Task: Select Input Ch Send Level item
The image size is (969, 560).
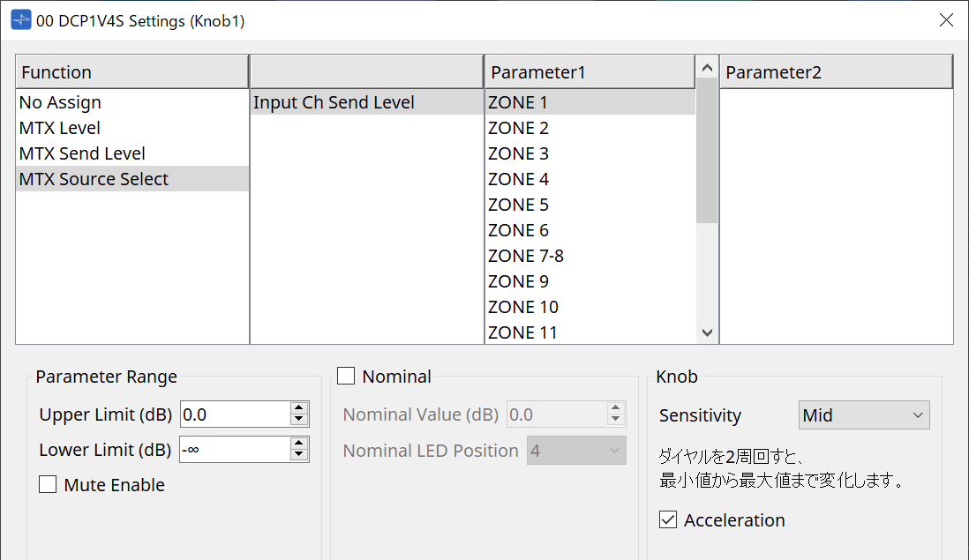Action: point(334,102)
